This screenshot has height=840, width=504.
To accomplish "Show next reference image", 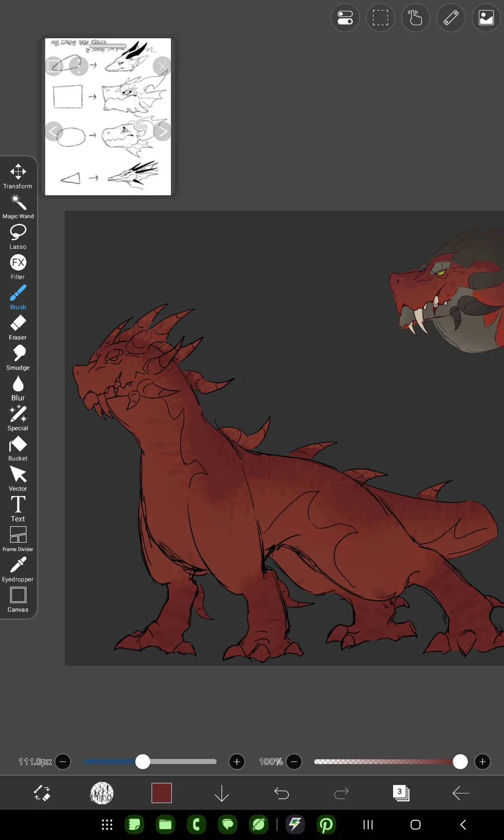I will tap(162, 132).
